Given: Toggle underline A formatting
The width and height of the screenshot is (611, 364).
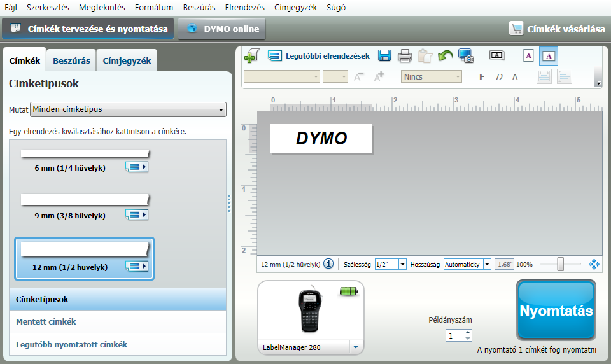Looking at the screenshot, I should tap(515, 77).
